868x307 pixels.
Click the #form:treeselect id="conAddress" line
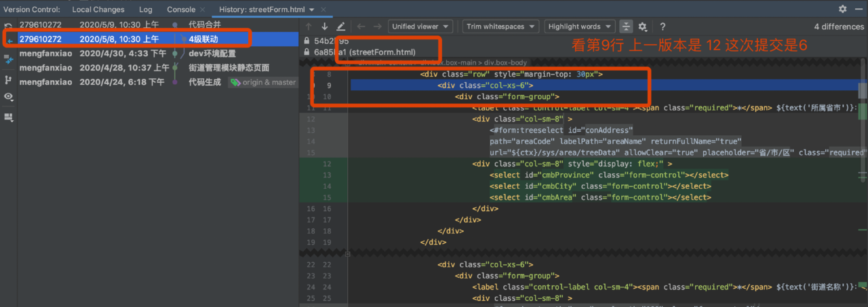coord(561,130)
